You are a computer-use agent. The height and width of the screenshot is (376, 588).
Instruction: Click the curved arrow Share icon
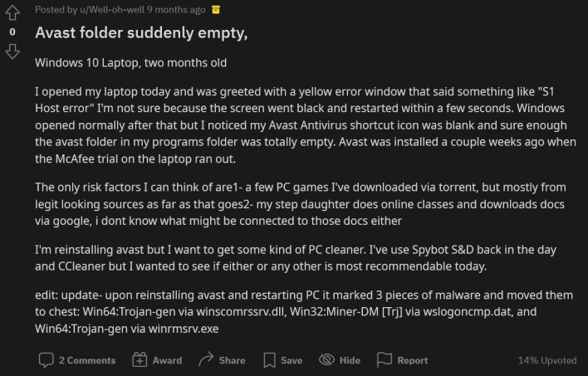tap(206, 359)
